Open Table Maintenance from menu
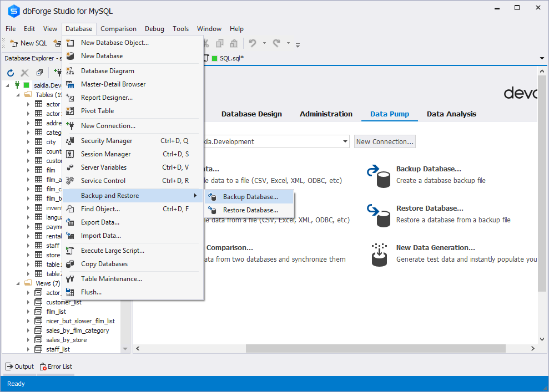The width and height of the screenshot is (549, 392). [133, 279]
